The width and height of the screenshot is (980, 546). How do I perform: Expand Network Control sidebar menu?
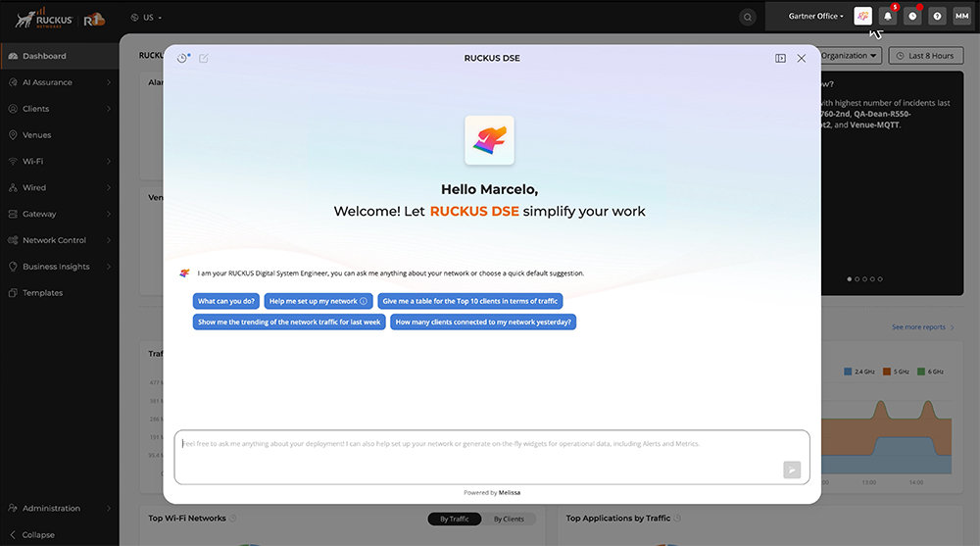(60, 239)
